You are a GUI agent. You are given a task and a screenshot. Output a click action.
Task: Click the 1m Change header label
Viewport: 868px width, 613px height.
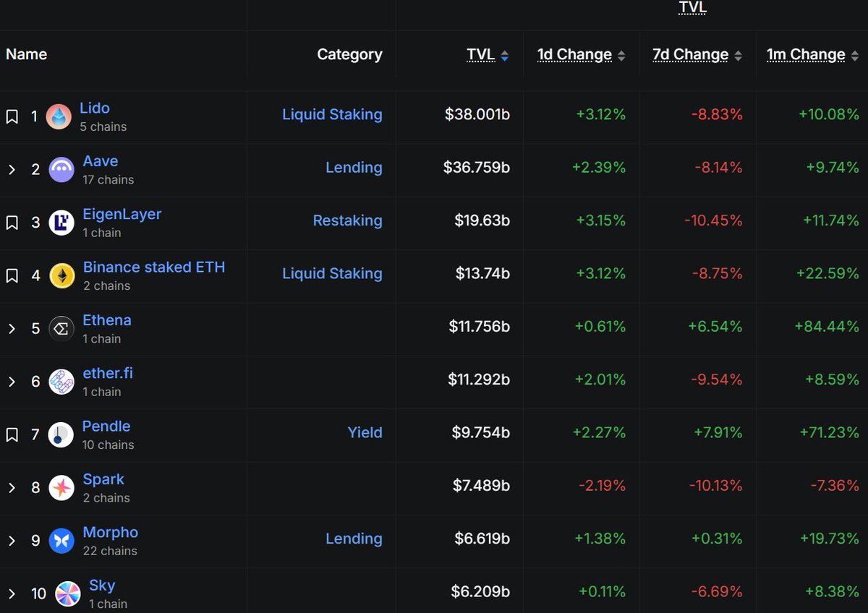pos(807,55)
